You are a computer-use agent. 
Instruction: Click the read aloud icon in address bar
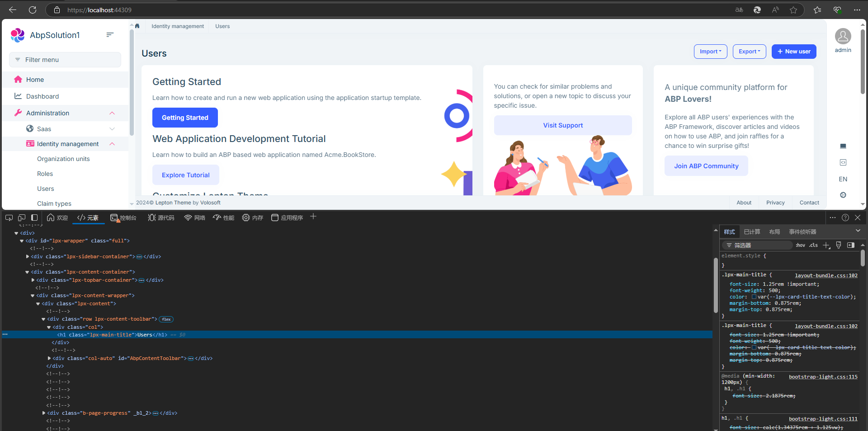tap(775, 10)
